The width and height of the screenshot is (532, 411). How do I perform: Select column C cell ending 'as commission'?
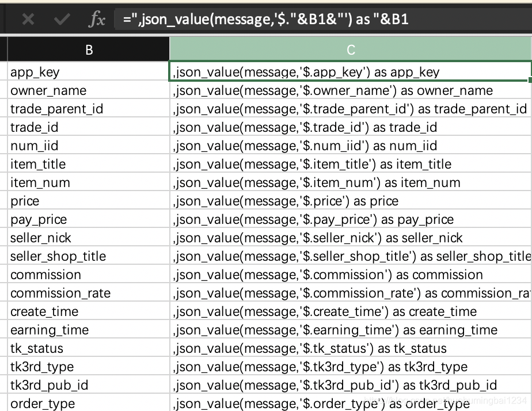(x=351, y=274)
